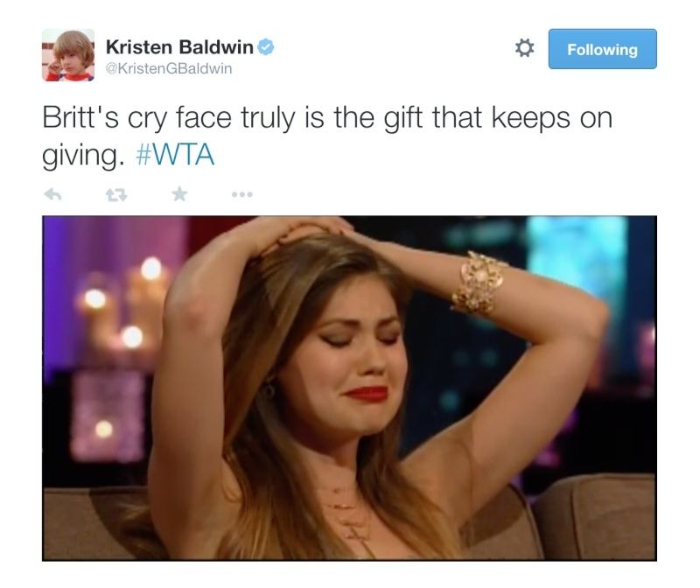The height and width of the screenshot is (588, 700).
Task: Retweet using the retweet arrows icon
Action: tap(116, 194)
